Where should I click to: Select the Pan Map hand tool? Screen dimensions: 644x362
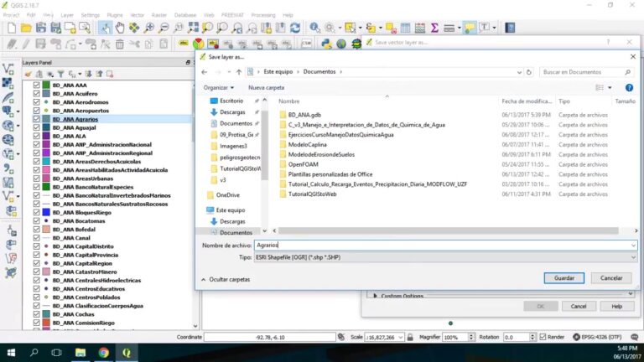click(x=120, y=28)
